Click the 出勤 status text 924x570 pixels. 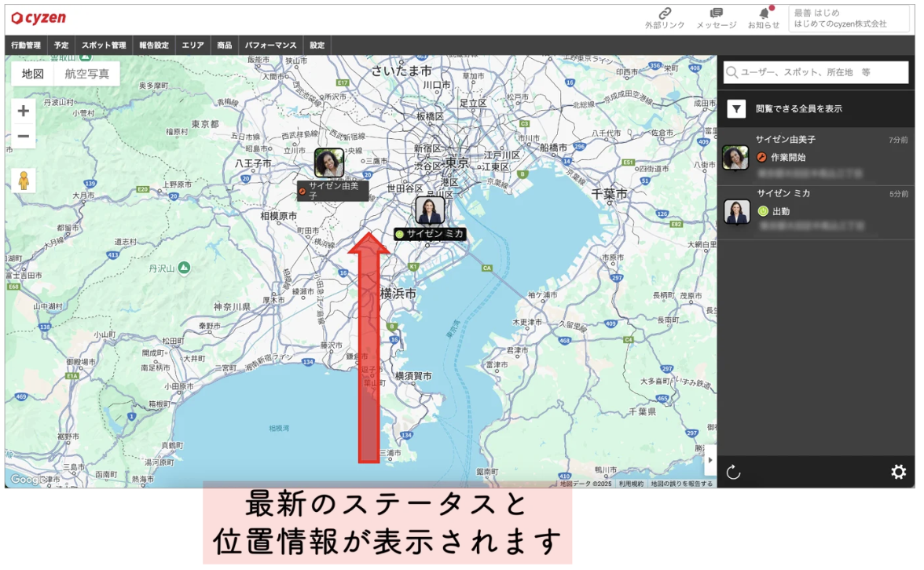[x=781, y=210]
